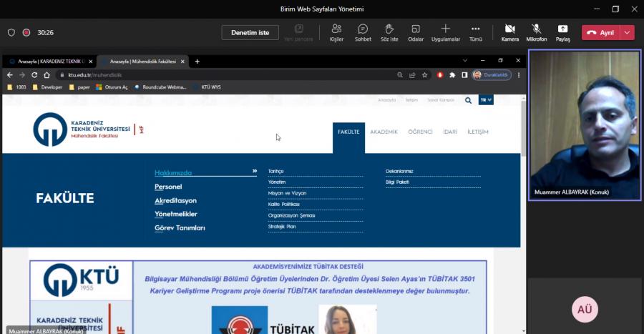Select the AKADEMİK menu
Viewport: 644px width, 334px height.
[x=384, y=132]
